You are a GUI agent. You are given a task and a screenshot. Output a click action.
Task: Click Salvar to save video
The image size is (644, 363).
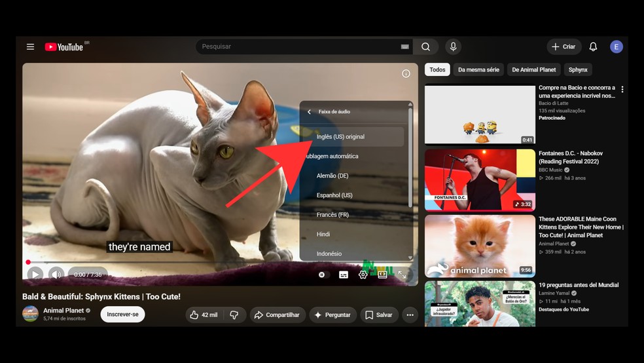pos(379,315)
